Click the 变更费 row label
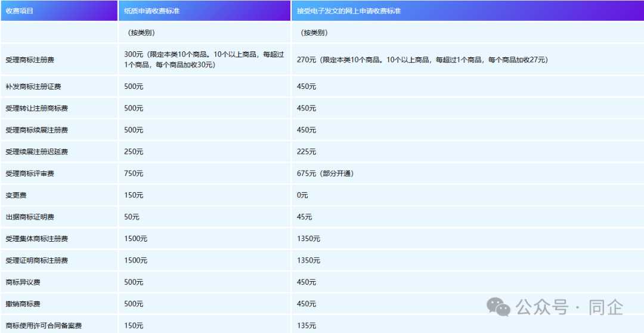The width and height of the screenshot is (644, 333). pyautogui.click(x=16, y=195)
